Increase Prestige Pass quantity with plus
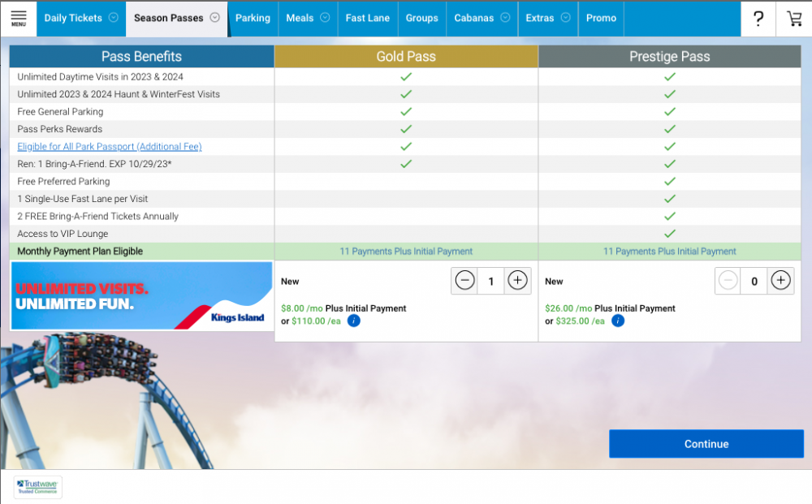The height and width of the screenshot is (504, 812). coord(780,281)
